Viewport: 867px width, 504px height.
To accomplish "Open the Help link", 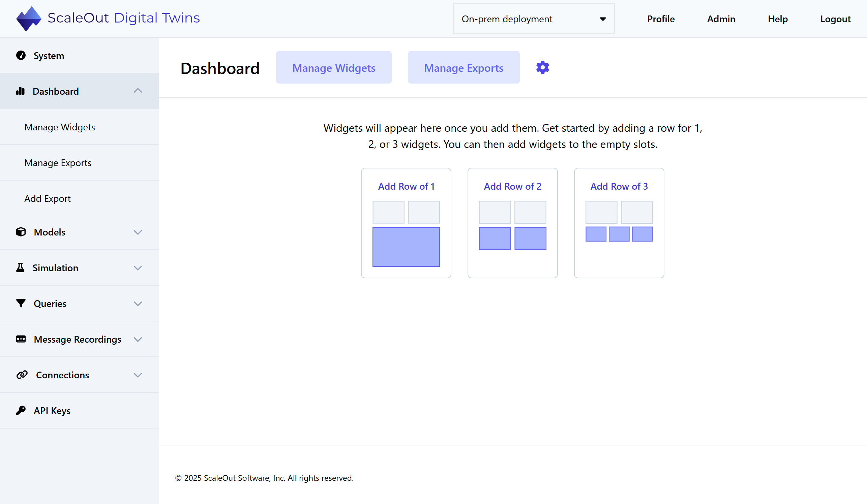I will click(x=778, y=19).
